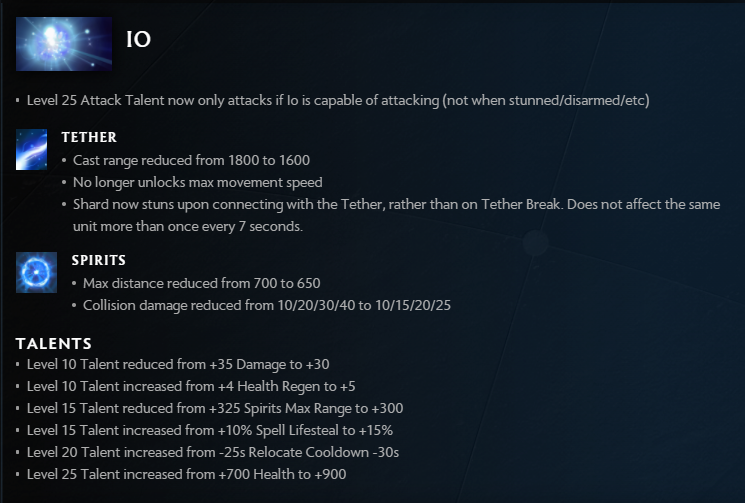Click the Spirits ability icon

point(36,272)
